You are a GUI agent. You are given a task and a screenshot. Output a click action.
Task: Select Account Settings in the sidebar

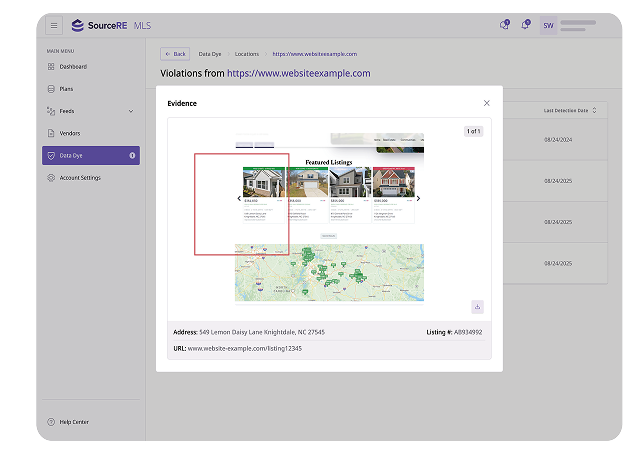coord(79,178)
